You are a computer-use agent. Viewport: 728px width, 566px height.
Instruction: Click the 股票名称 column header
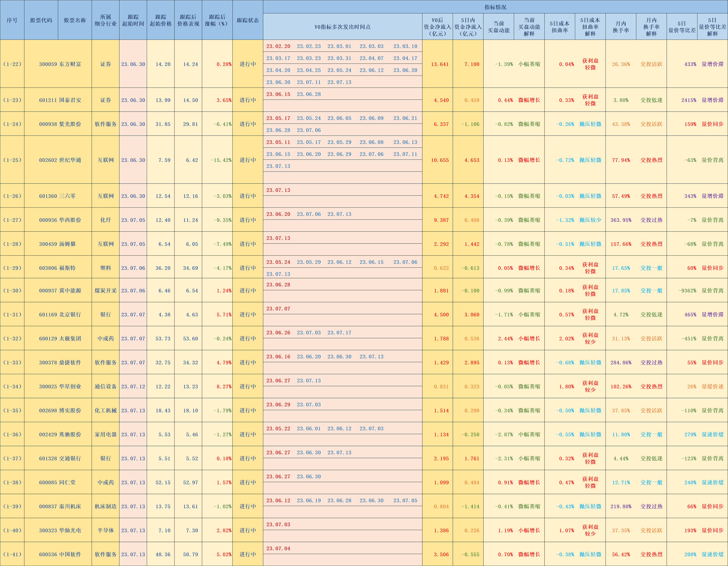(75, 20)
